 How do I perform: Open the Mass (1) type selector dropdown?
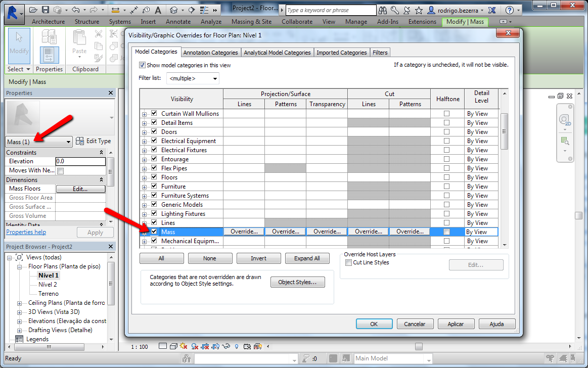coord(38,142)
